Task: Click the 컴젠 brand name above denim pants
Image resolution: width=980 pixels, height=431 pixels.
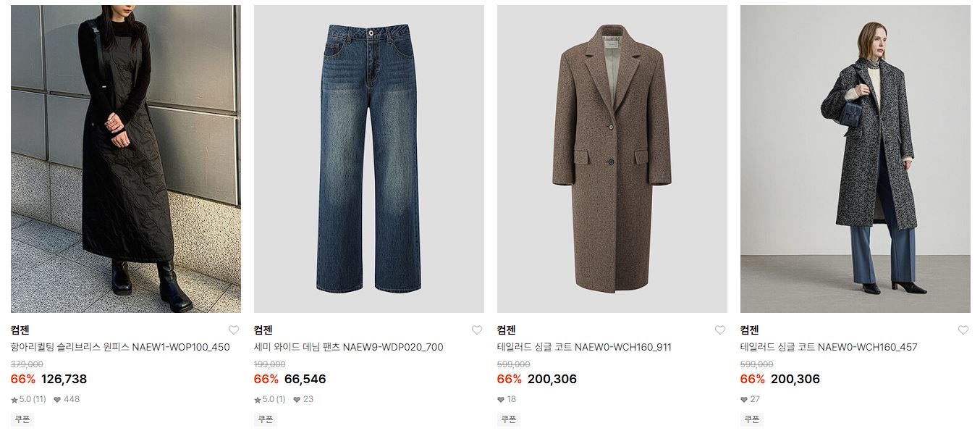Action: click(263, 330)
